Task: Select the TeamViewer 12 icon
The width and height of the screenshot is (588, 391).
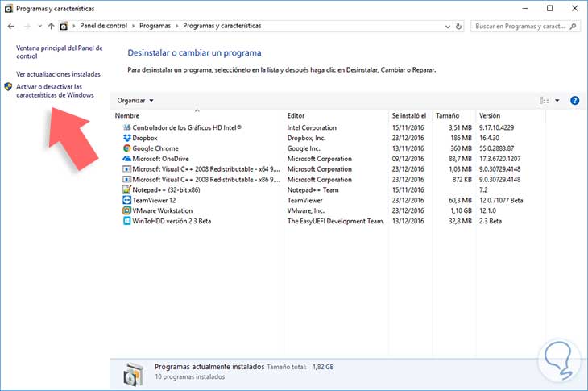Action: 126,201
